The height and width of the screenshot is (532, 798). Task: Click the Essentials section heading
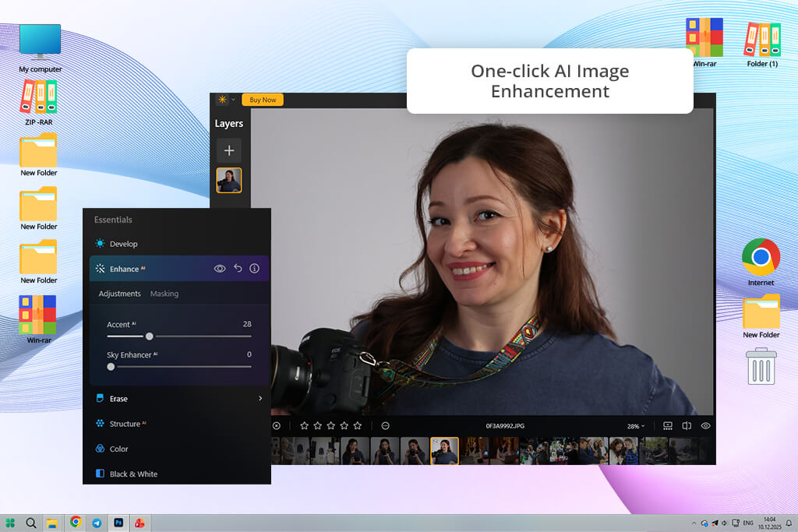[x=113, y=219]
